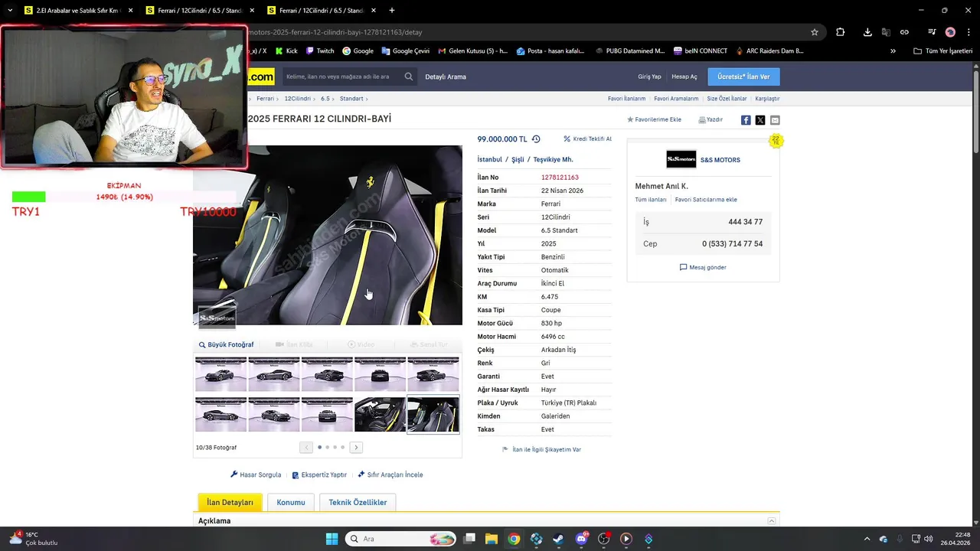Share listing on X
The width and height of the screenshot is (980, 551).
[760, 120]
